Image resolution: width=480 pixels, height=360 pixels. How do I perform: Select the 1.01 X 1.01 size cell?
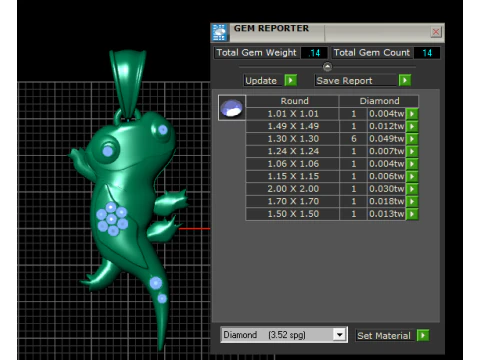293,114
